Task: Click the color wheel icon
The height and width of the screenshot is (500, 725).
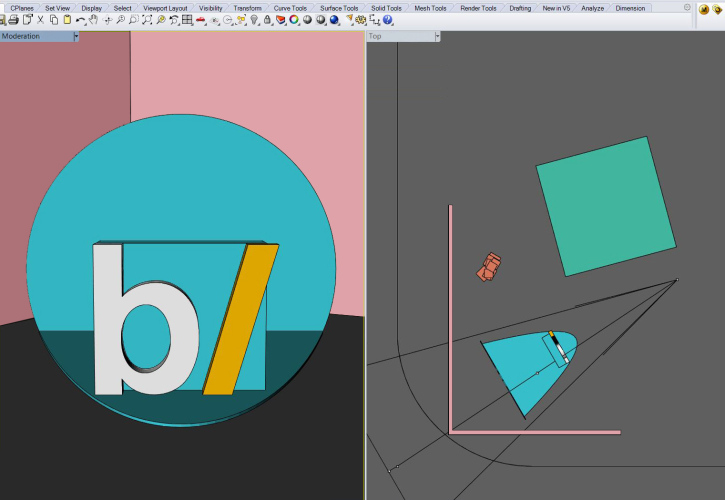Action: pyautogui.click(x=294, y=20)
